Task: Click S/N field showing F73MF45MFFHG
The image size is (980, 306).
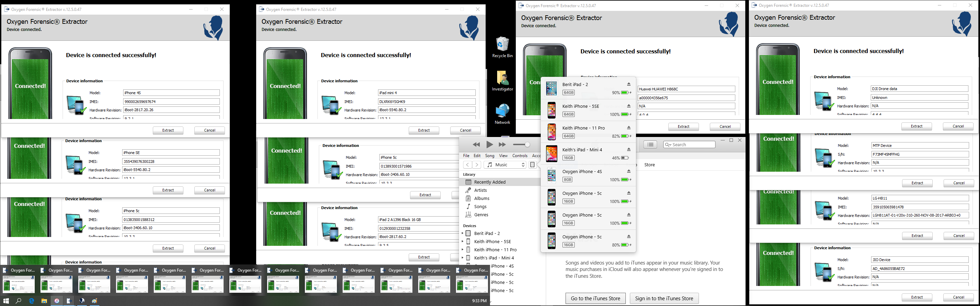Action: coord(920,154)
